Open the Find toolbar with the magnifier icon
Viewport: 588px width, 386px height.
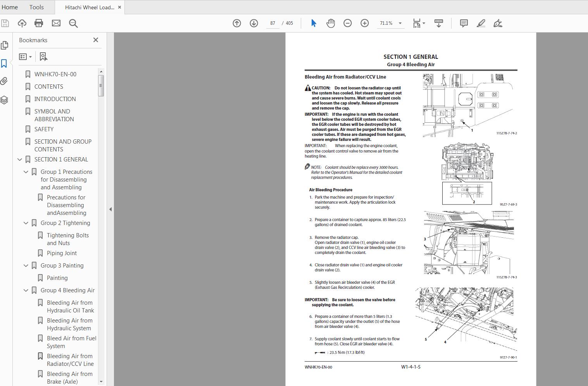[x=73, y=23]
